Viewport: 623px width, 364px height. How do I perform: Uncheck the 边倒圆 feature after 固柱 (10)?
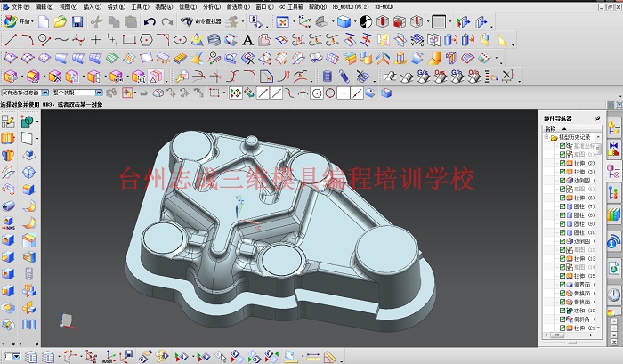pyautogui.click(x=562, y=241)
